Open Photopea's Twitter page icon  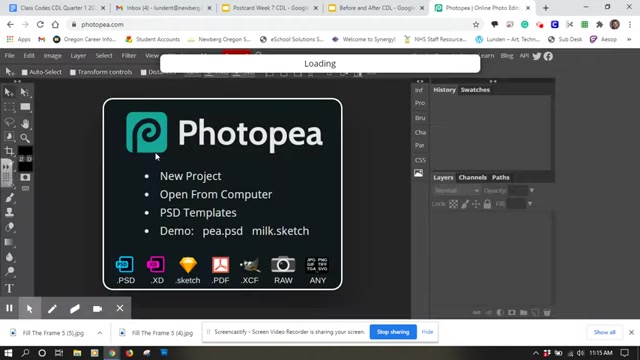point(537,56)
